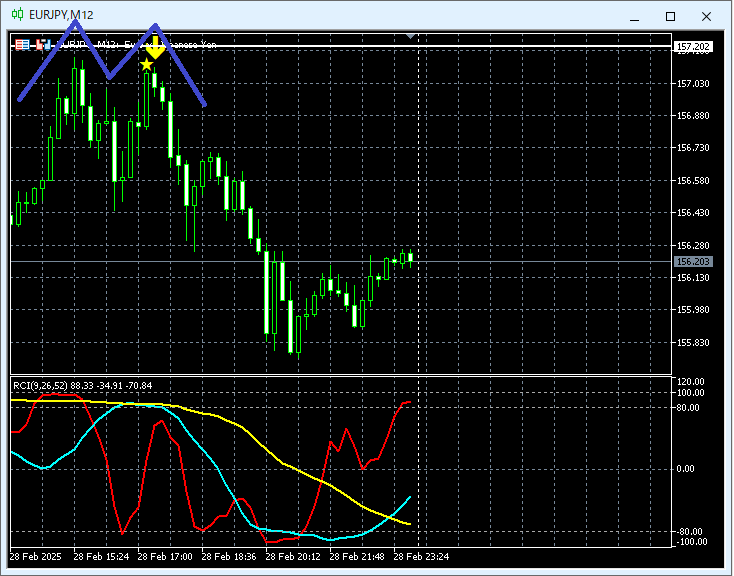Click the -80.00 indicator scale value
This screenshot has height=576, width=734.
tap(690, 532)
